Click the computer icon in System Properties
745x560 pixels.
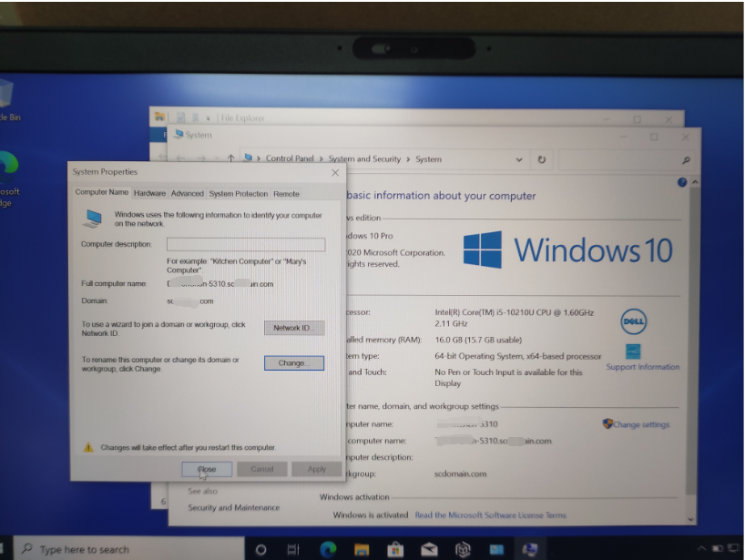click(93, 218)
